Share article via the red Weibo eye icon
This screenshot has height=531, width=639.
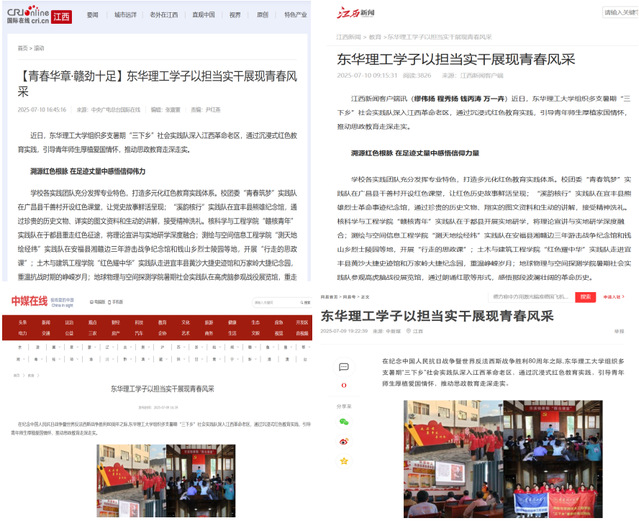click(x=344, y=441)
